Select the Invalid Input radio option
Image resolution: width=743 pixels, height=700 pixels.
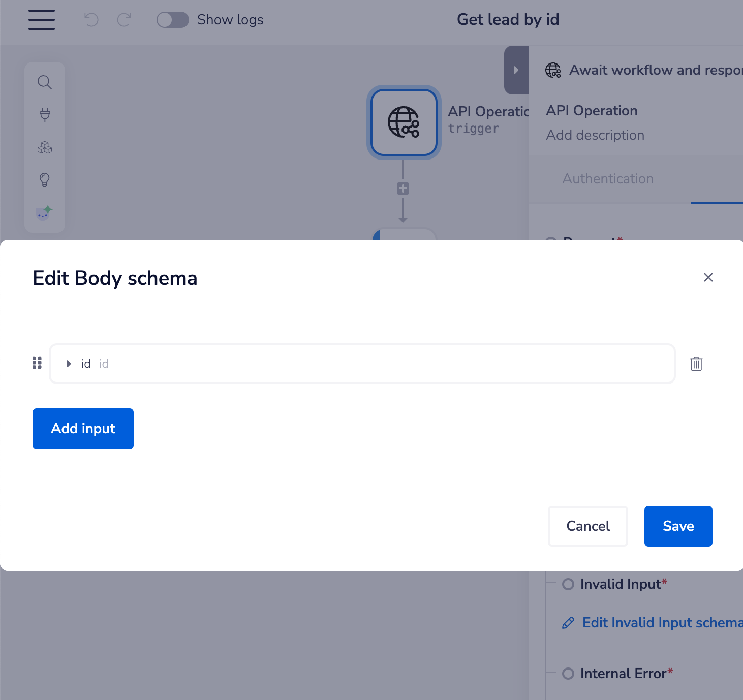tap(568, 584)
